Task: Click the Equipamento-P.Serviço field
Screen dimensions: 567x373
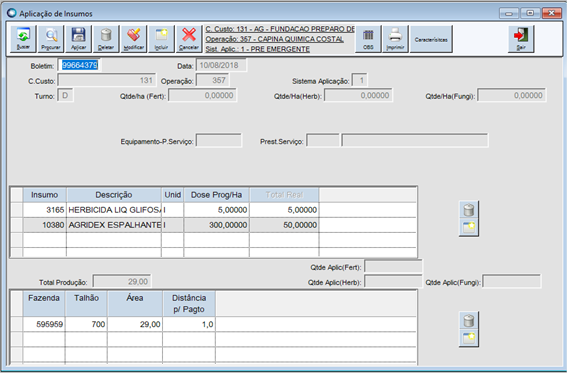Action: [x=219, y=141]
